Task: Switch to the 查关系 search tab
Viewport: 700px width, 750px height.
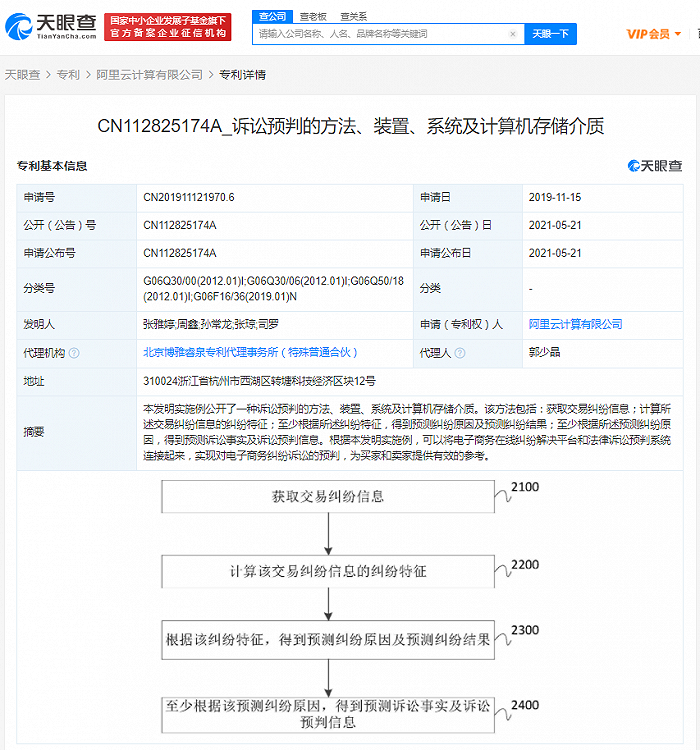Action: [354, 17]
